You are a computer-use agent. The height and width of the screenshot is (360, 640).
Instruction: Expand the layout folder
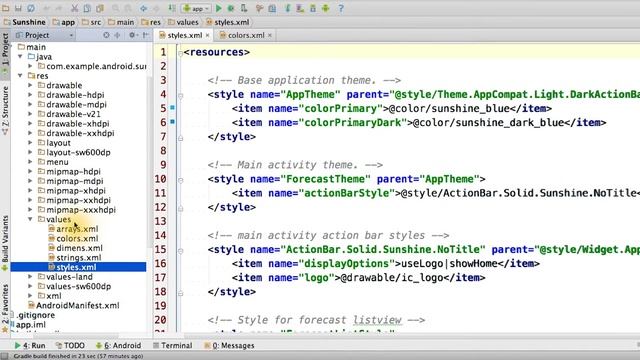(30, 143)
